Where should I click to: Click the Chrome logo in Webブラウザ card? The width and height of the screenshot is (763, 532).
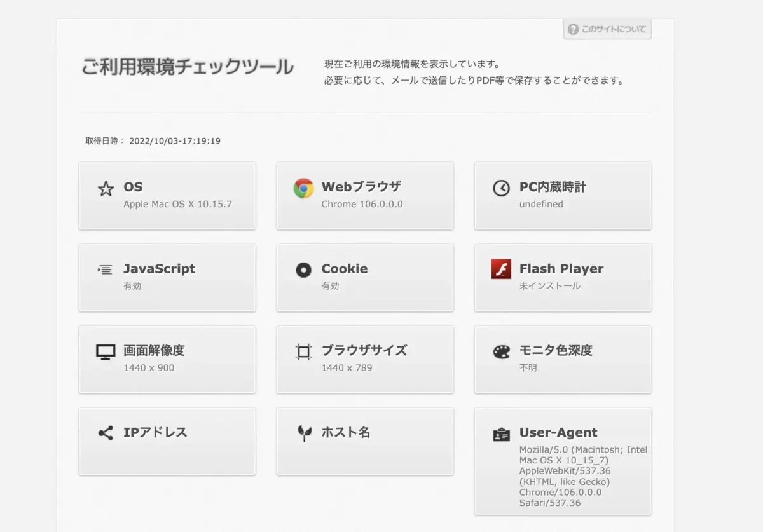(x=303, y=188)
